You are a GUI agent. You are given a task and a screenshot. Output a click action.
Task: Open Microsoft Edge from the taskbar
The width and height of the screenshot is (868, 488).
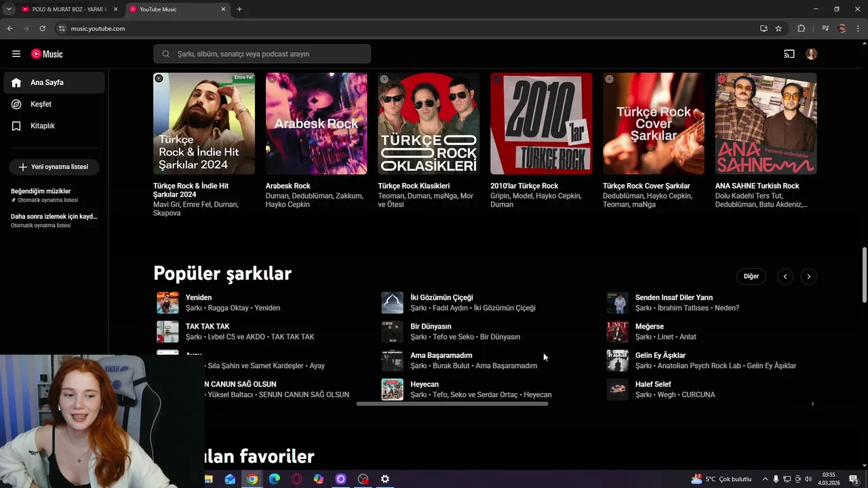pos(275,479)
